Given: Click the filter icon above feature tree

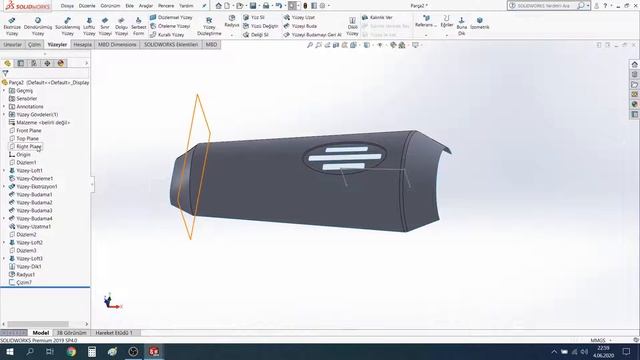Looking at the screenshot, I should point(5,73).
